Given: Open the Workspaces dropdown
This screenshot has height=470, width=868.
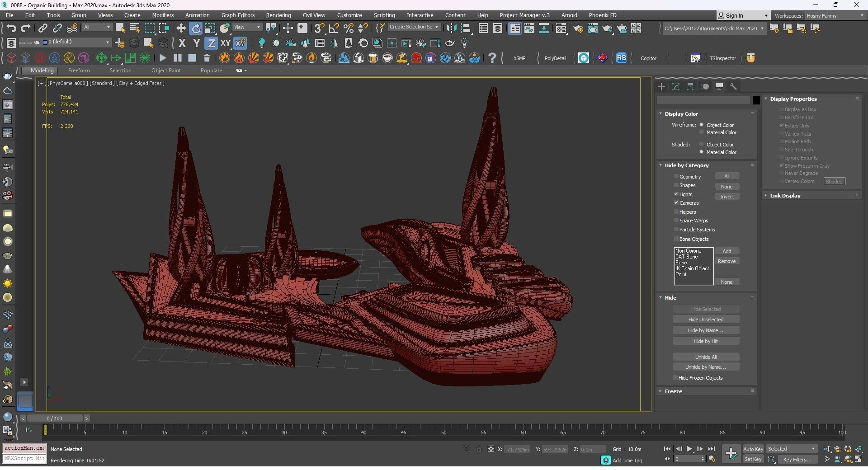Looking at the screenshot, I should point(835,16).
